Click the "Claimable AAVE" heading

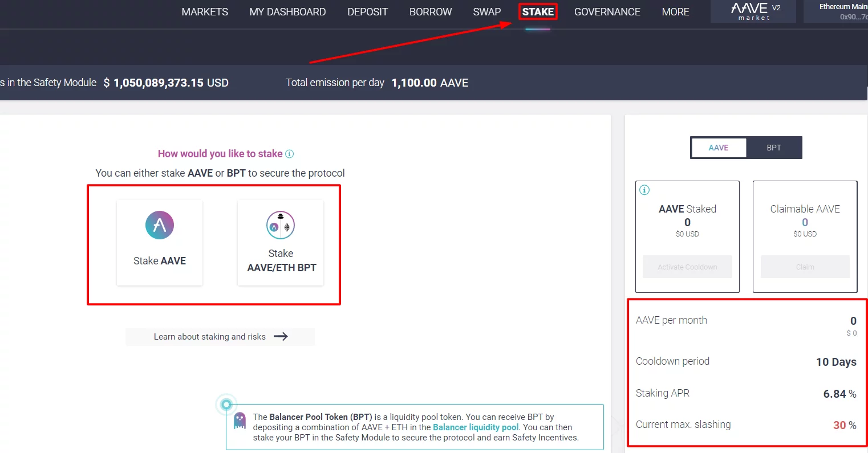(805, 209)
